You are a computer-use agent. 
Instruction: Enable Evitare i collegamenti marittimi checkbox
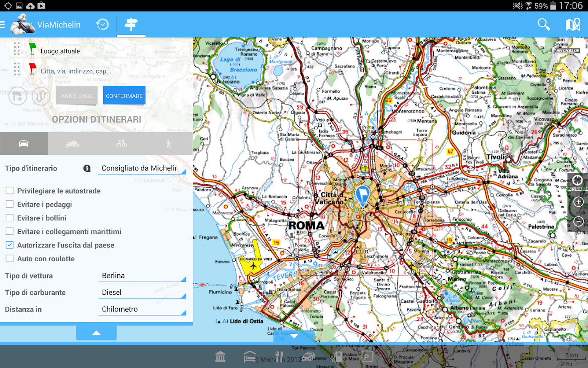tap(9, 231)
